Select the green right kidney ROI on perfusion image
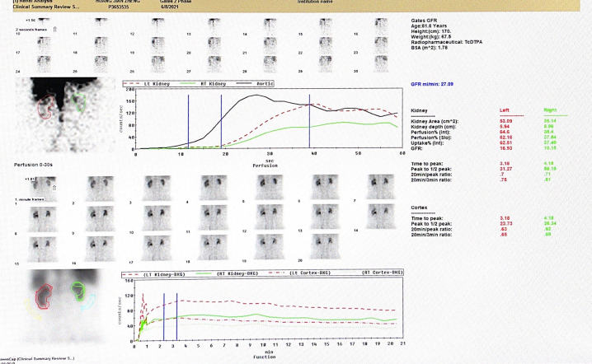The height and width of the screenshot is (364, 592). tap(79, 103)
